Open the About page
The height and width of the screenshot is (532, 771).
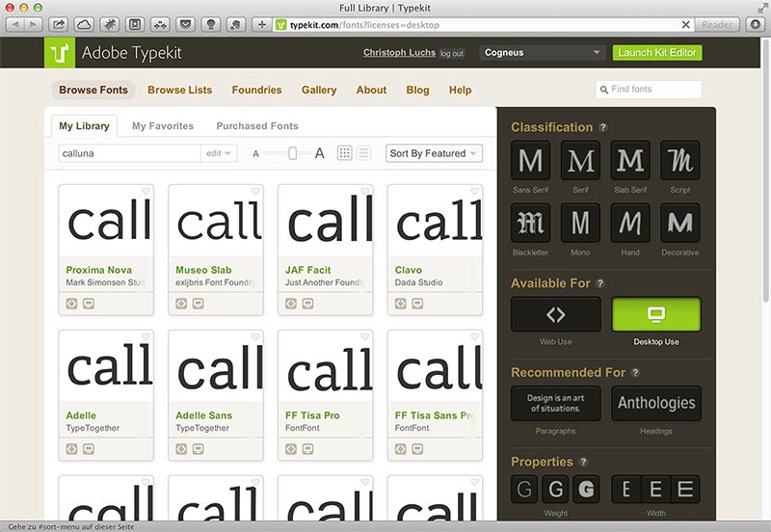(x=371, y=90)
